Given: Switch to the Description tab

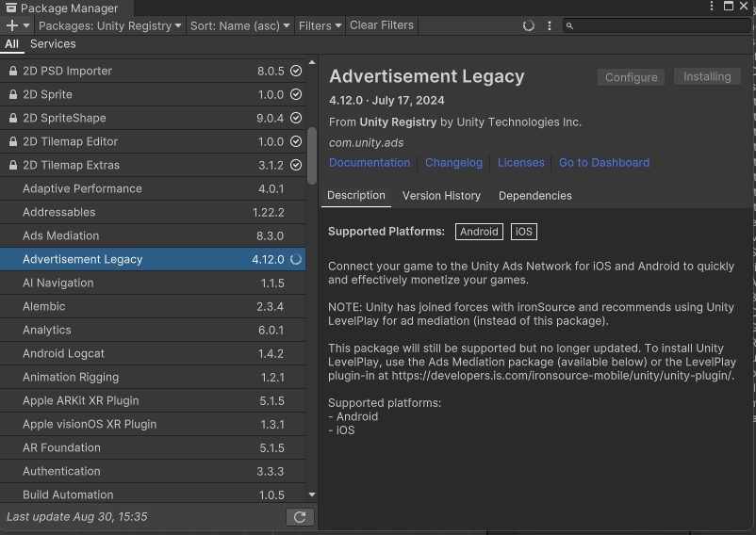Looking at the screenshot, I should 356,196.
